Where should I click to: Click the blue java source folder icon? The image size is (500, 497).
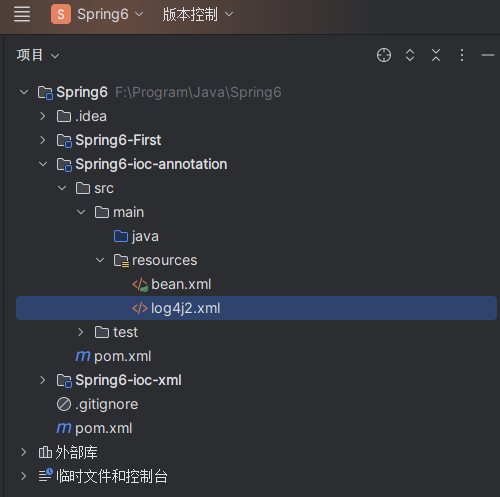coord(121,236)
